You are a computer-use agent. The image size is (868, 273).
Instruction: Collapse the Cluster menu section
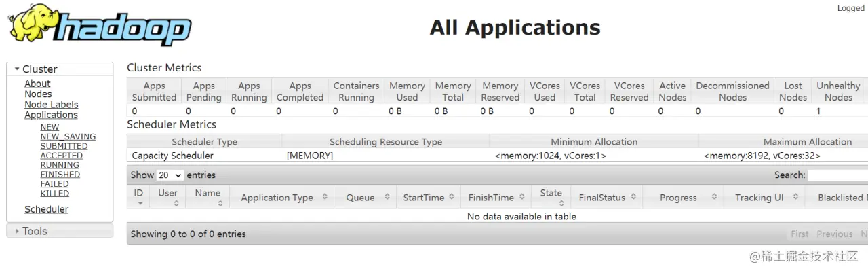[x=18, y=69]
